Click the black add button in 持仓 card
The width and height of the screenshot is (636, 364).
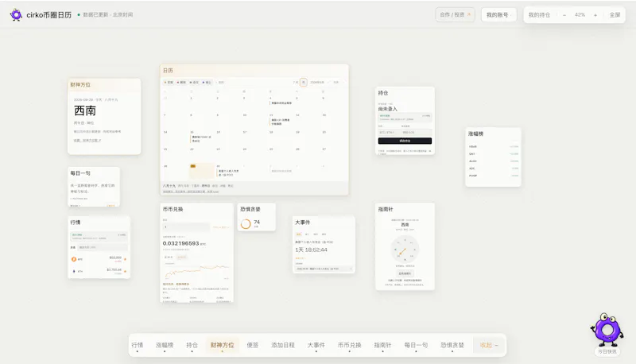[405, 141]
